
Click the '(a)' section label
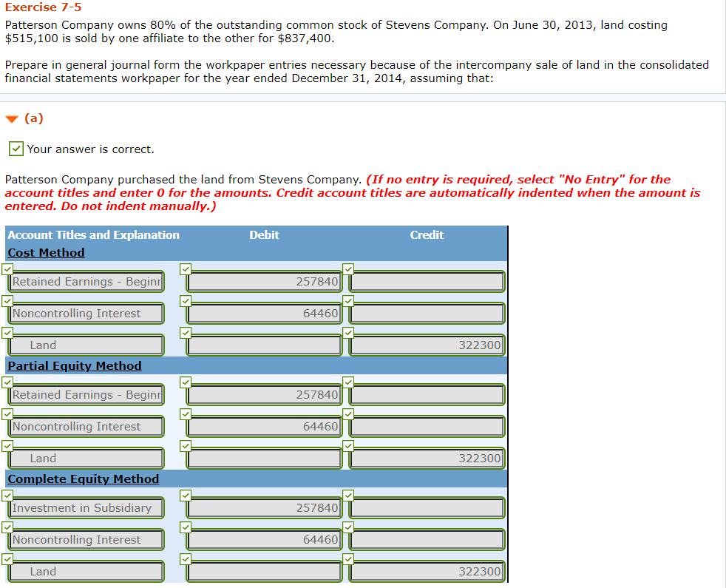tap(34, 118)
